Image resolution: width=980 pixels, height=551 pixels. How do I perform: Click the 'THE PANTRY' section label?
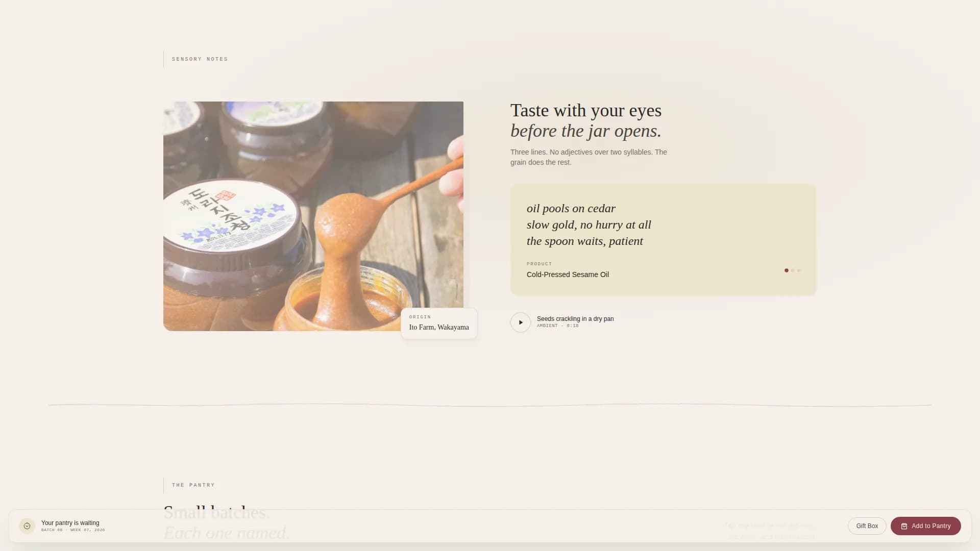(193, 485)
